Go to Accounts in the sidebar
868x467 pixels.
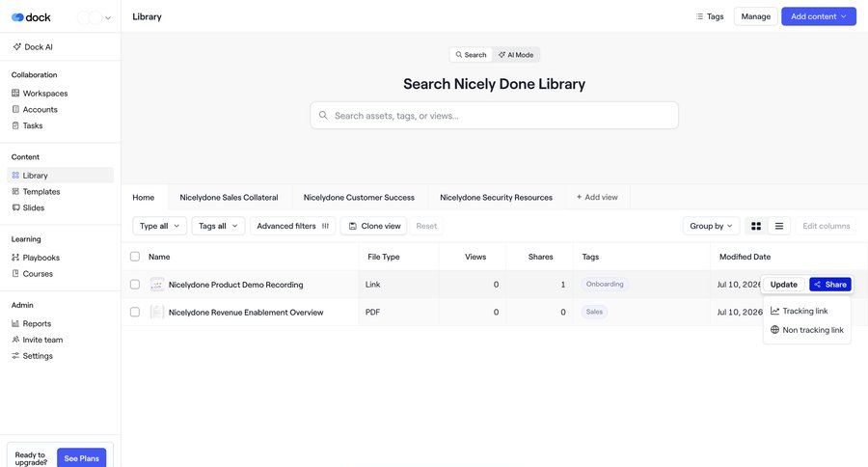point(35,109)
